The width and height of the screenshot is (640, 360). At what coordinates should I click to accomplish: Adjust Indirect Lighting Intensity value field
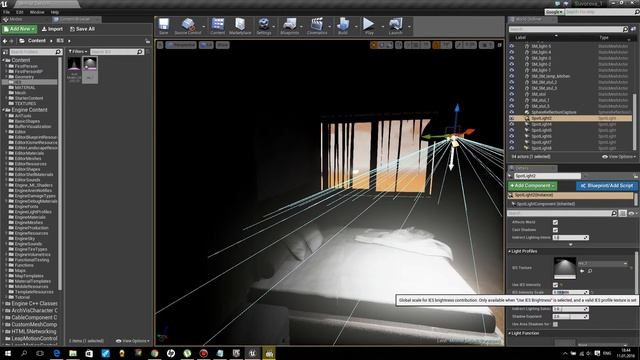(x=571, y=237)
